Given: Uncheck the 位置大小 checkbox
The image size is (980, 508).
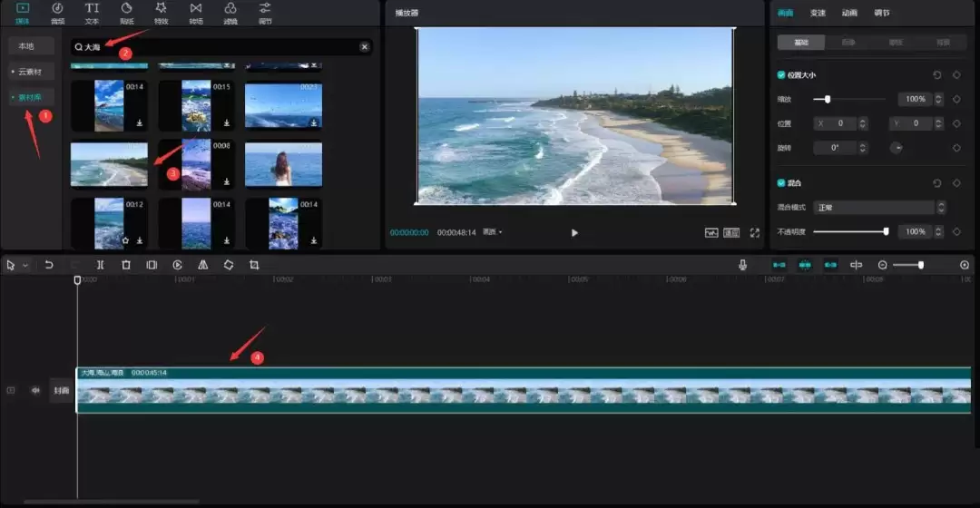Looking at the screenshot, I should click(781, 75).
